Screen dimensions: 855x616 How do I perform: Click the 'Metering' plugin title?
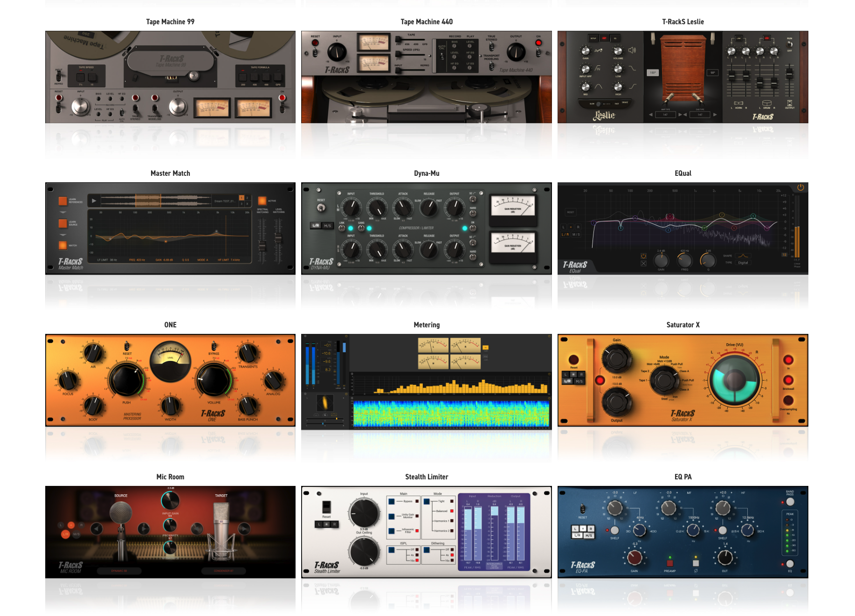pos(427,325)
